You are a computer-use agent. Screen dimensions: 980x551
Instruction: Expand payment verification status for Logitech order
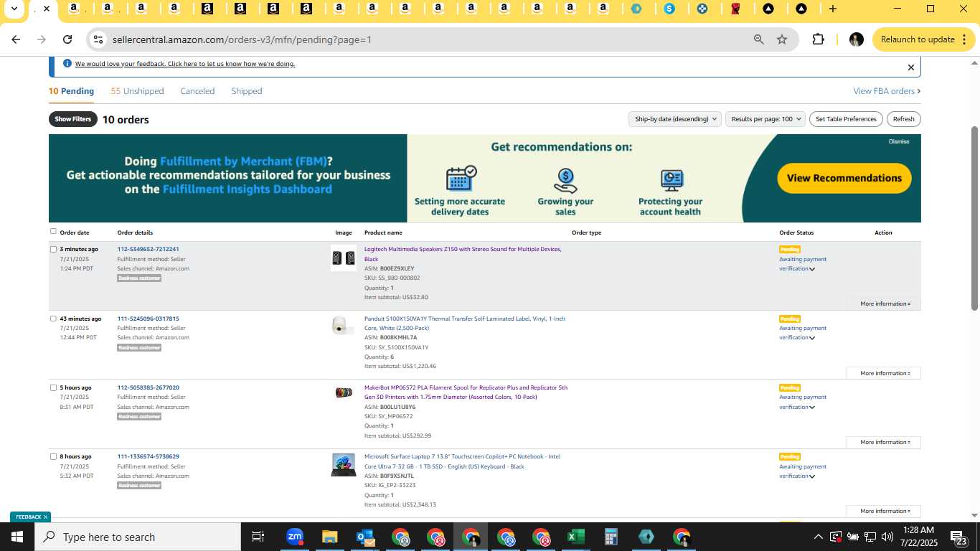click(x=803, y=264)
